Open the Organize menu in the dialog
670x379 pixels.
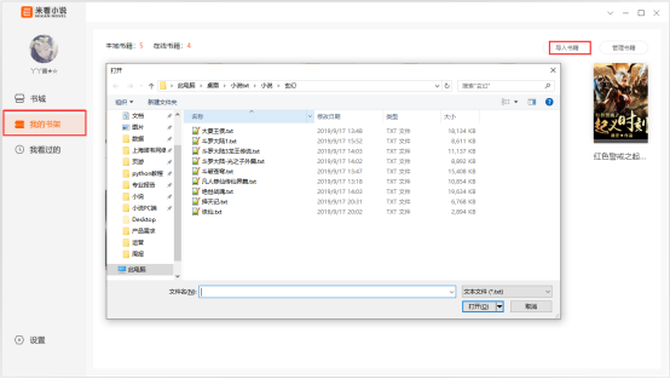[x=124, y=102]
